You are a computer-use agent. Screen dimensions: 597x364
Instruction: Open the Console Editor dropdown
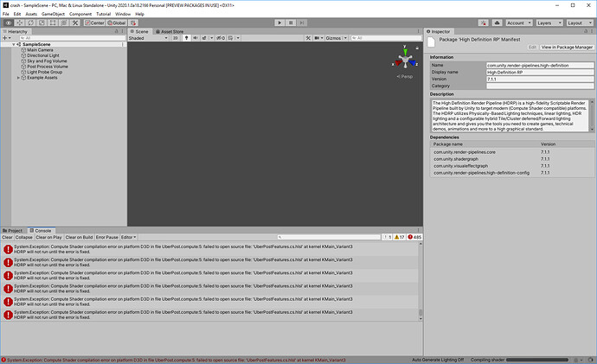(x=128, y=237)
